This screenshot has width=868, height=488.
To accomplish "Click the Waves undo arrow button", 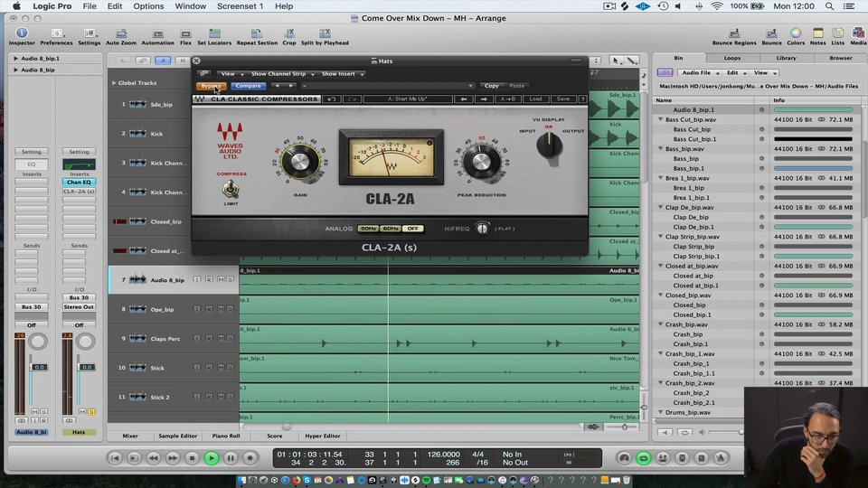I will (332, 99).
